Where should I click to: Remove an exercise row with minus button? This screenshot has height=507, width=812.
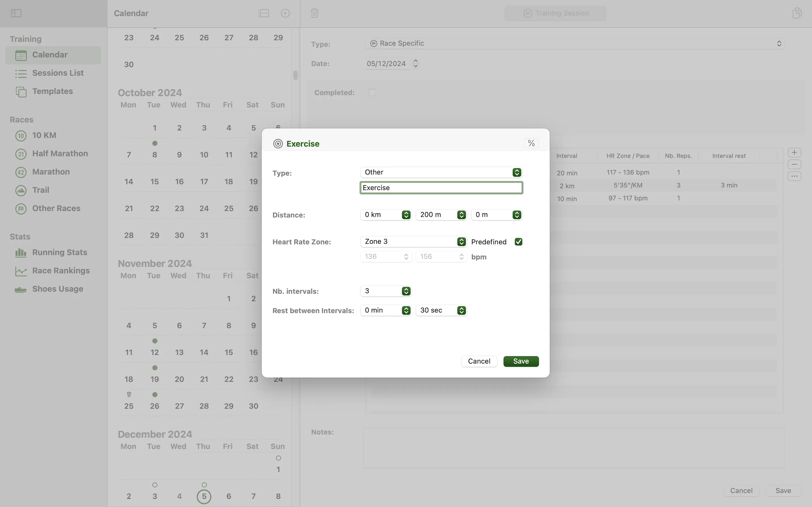point(794,164)
